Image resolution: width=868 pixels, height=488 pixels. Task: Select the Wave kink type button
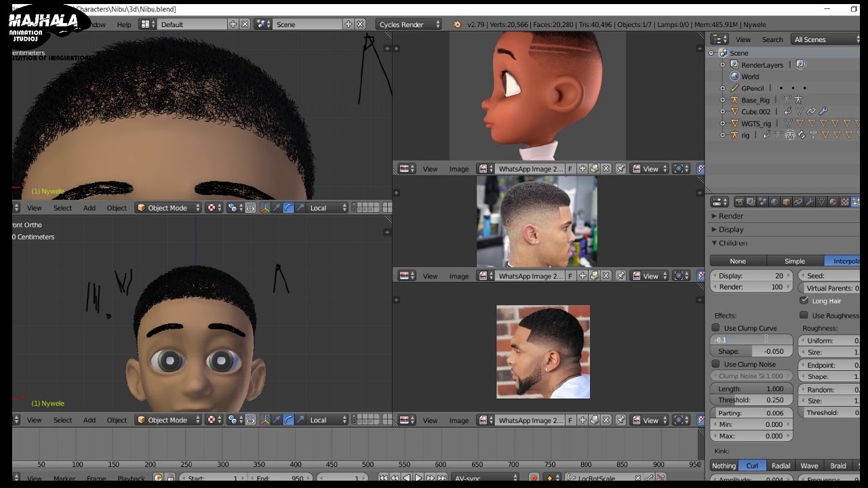click(x=809, y=466)
